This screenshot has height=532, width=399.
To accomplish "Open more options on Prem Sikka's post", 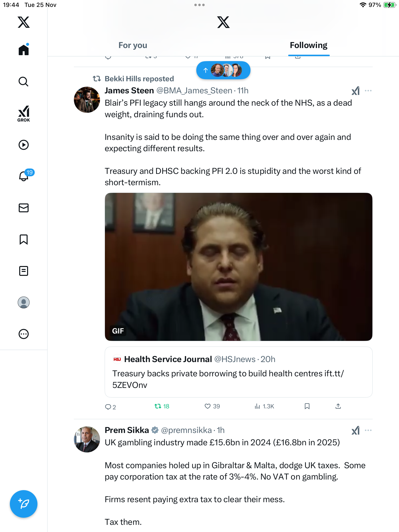I will click(368, 431).
